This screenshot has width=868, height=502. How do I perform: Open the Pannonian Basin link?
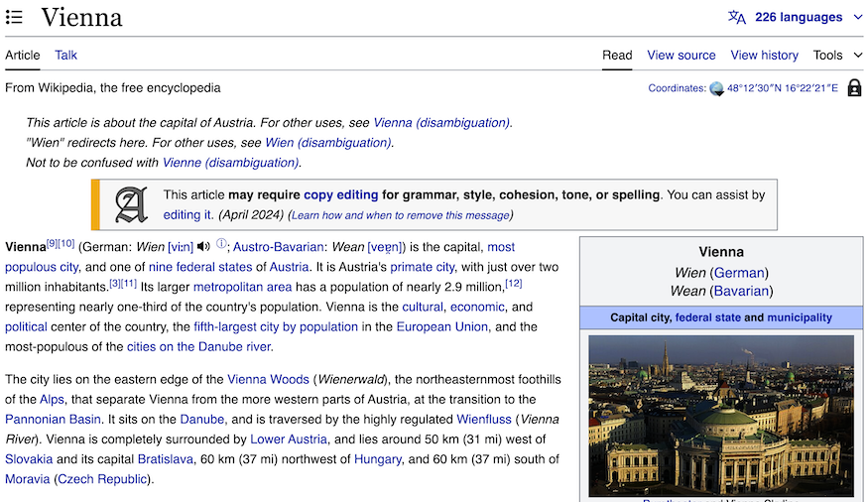[54, 419]
